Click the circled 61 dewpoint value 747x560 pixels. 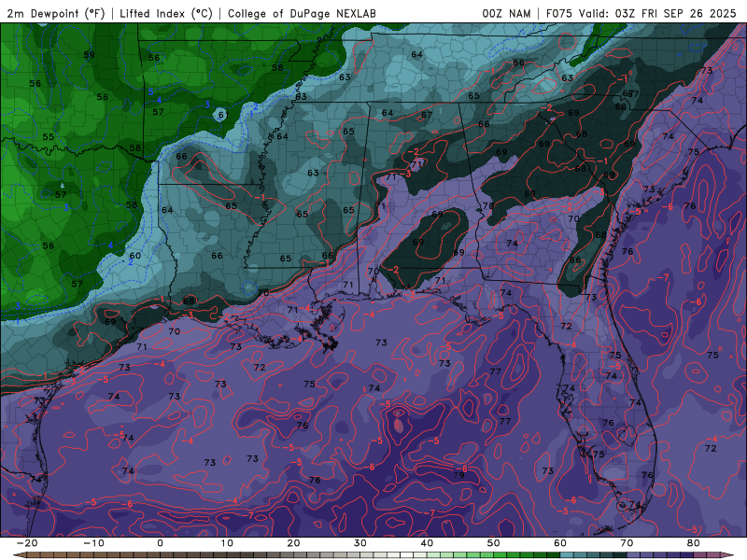point(222,115)
